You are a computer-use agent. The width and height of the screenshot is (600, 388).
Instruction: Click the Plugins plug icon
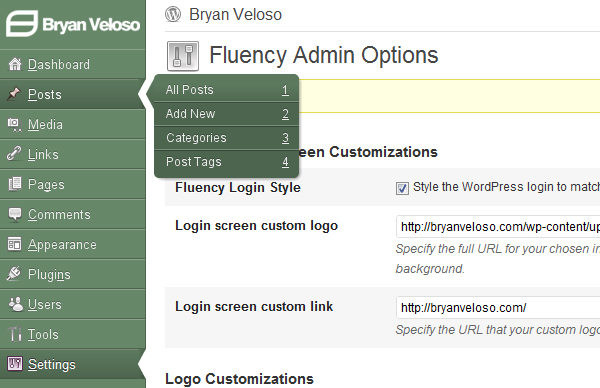(x=14, y=274)
